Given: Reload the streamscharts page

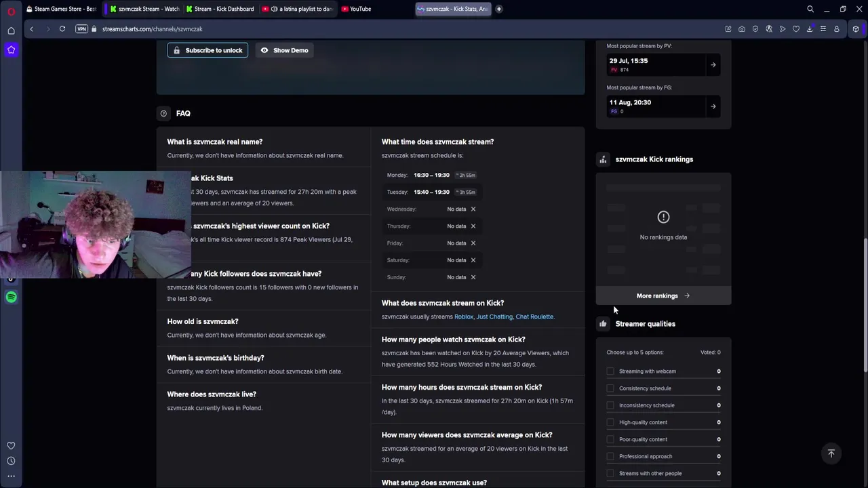Looking at the screenshot, I should (62, 29).
